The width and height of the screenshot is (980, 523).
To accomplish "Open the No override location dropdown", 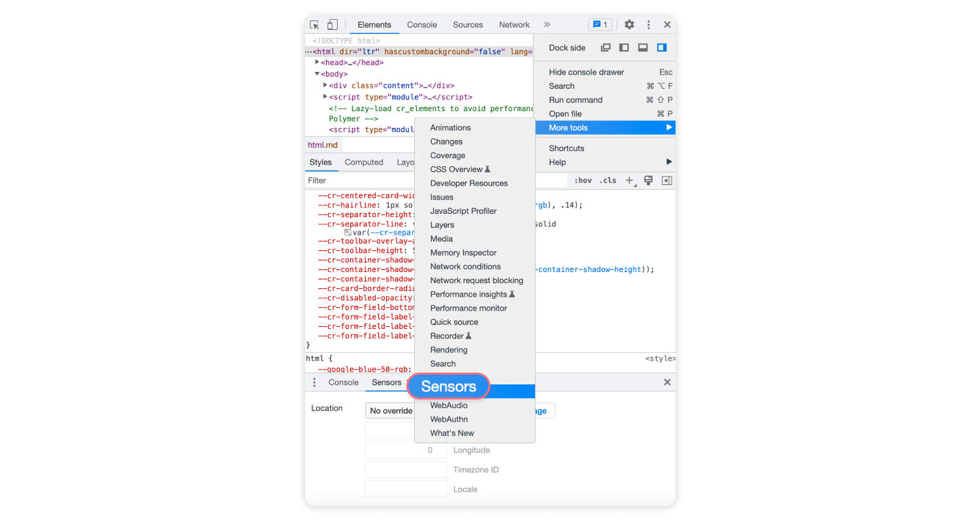I will [x=390, y=411].
